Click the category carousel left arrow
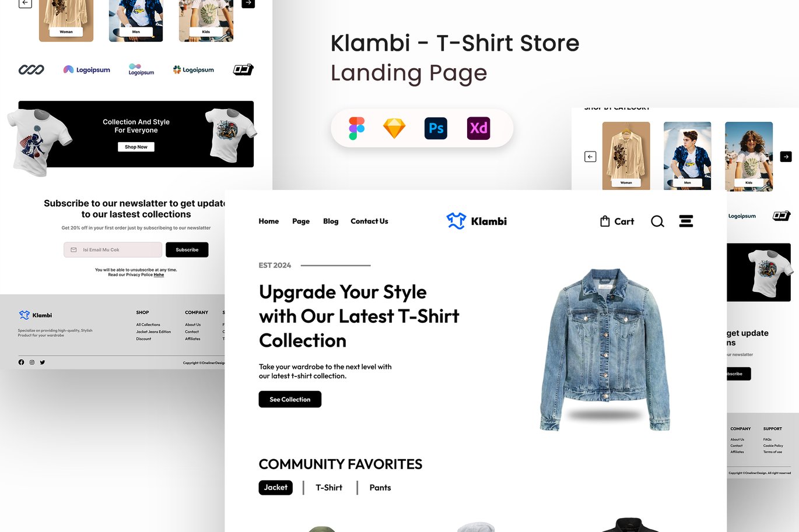 pyautogui.click(x=590, y=157)
